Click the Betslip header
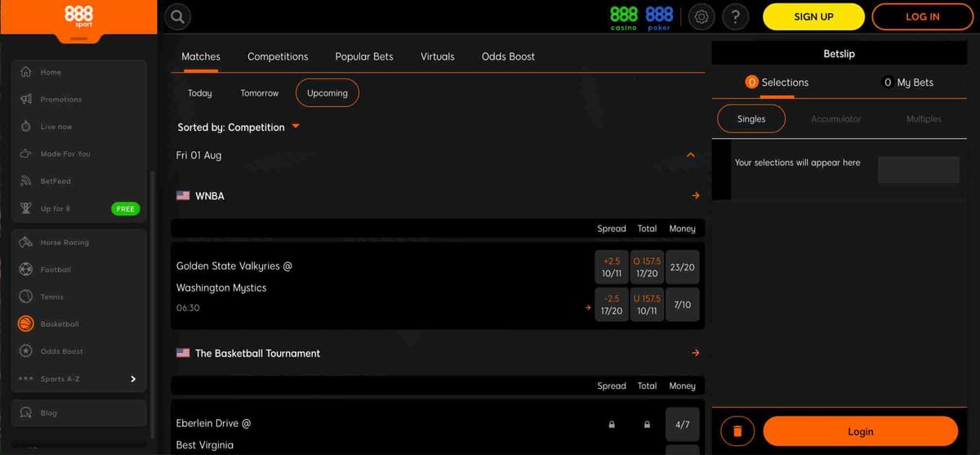 [x=840, y=54]
